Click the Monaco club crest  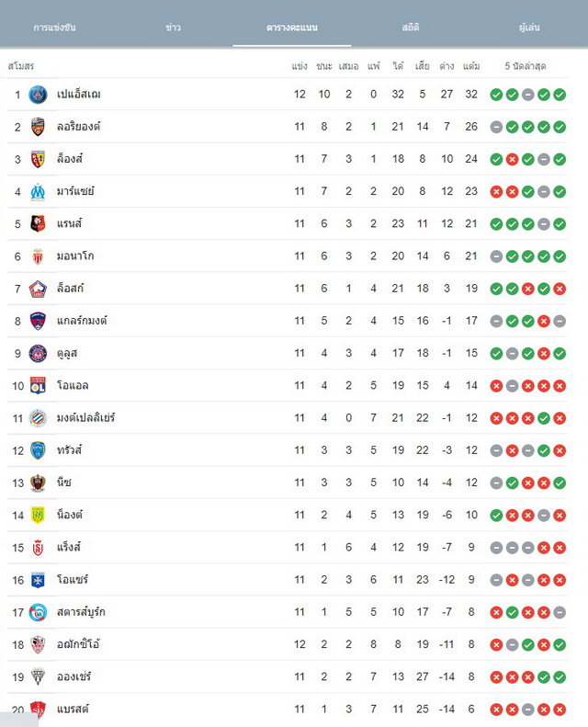point(38,256)
